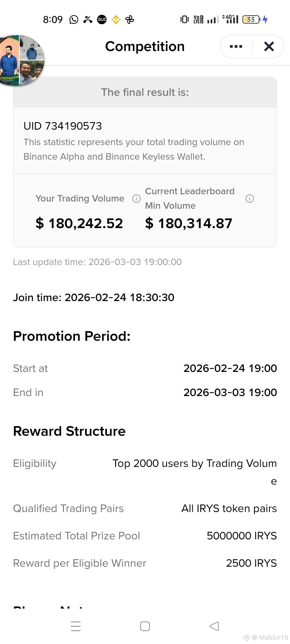
Task: Open the three-dot more options menu
Action: click(236, 46)
